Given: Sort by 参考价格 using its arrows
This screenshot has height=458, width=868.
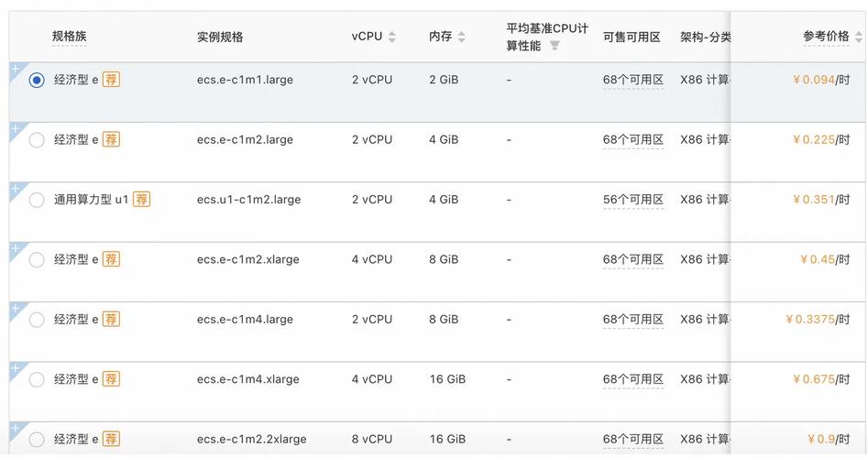Looking at the screenshot, I should tap(858, 38).
